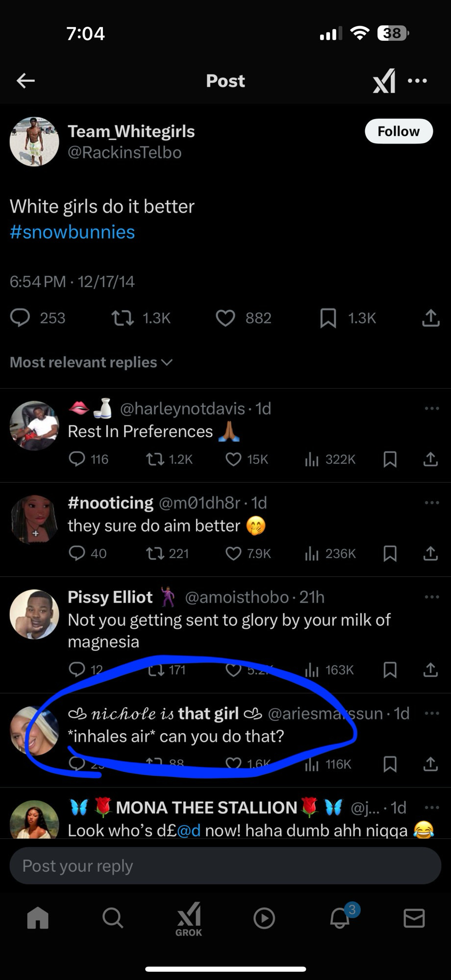
Task: Bookmark the main Team_Whitegirls post
Action: coord(328,318)
